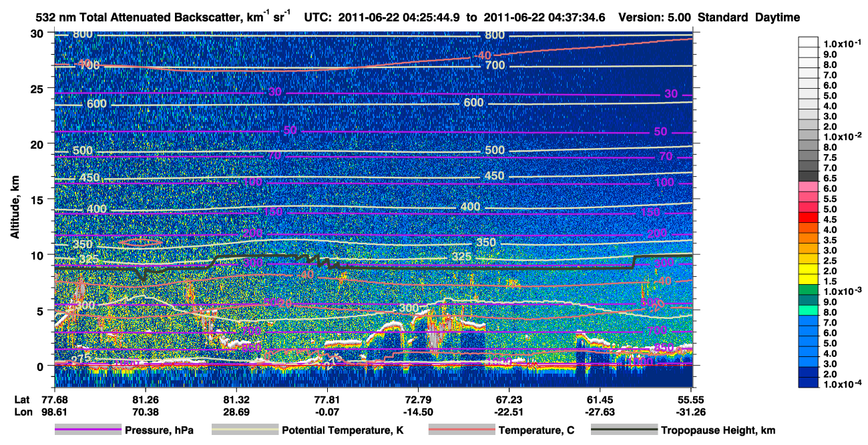Click the 'Potential Temperature, K' legend label
The height and width of the screenshot is (445, 868).
pos(343,431)
